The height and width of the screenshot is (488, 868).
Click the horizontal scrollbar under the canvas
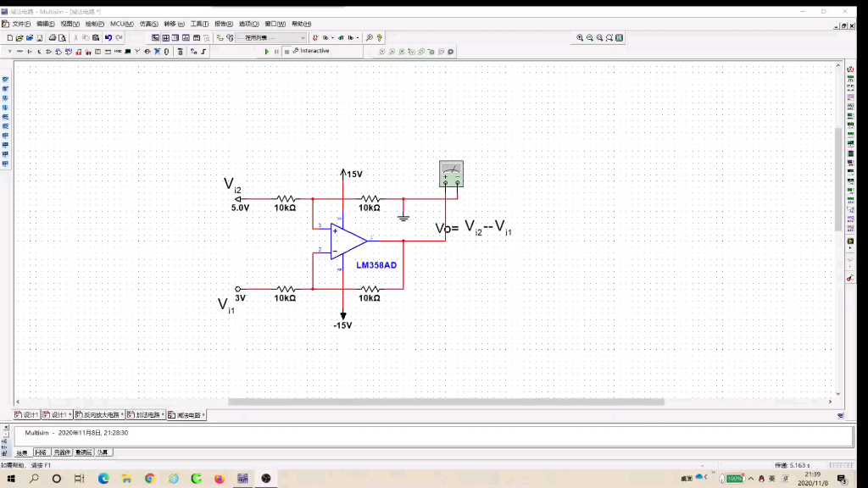coord(446,402)
